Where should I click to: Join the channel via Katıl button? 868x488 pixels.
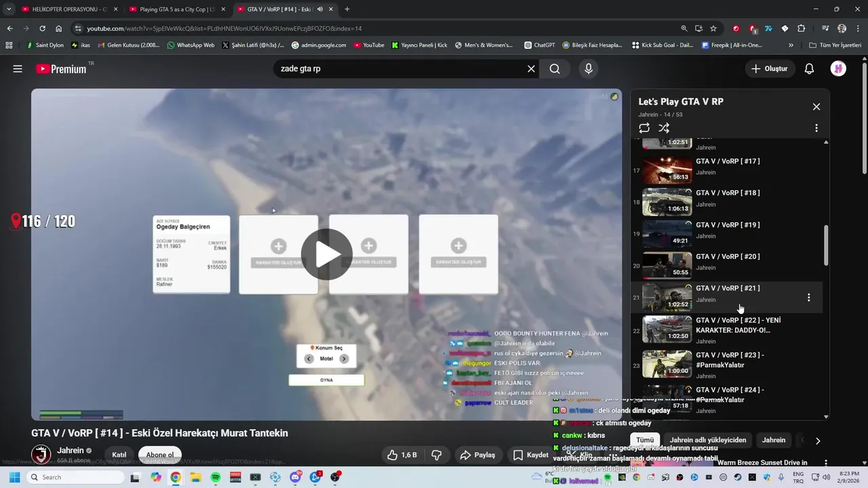pos(119,455)
